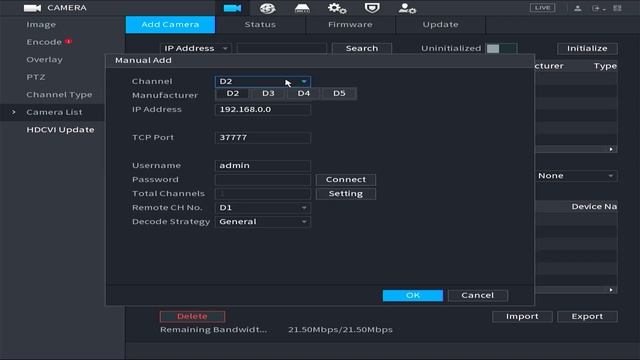The image size is (640, 360).
Task: Click the Device Na column header
Action: pyautogui.click(x=594, y=207)
